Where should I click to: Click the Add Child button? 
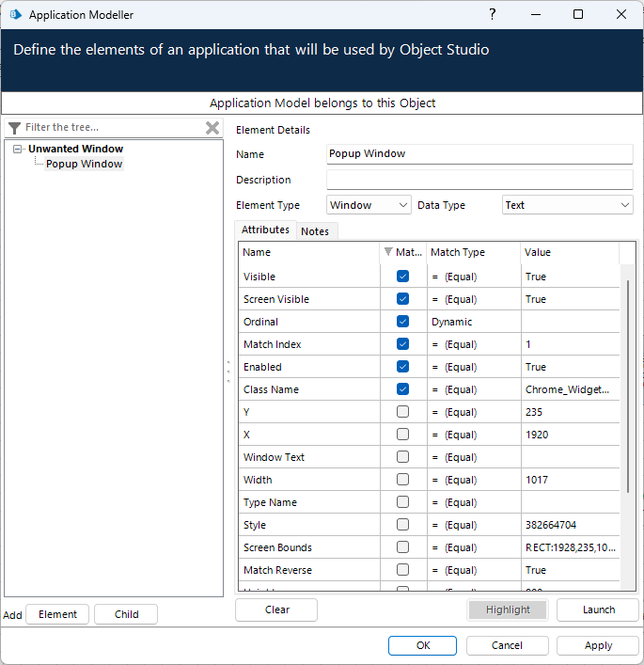pyautogui.click(x=126, y=614)
